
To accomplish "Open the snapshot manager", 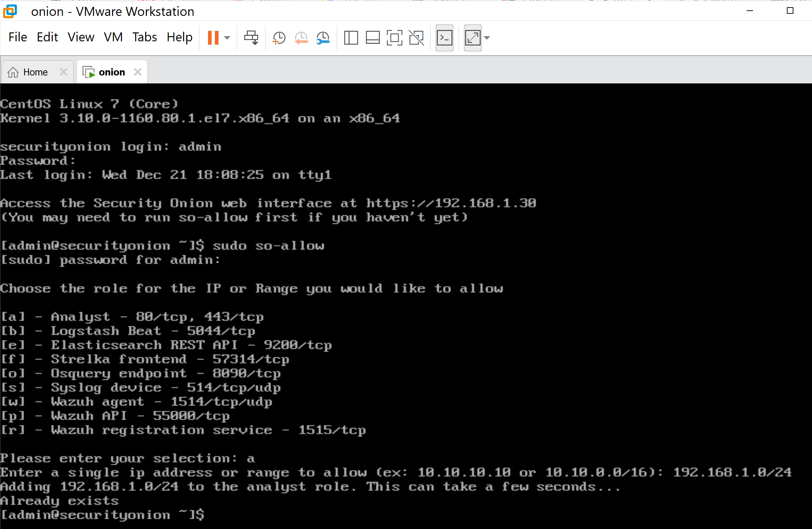I will (x=323, y=38).
